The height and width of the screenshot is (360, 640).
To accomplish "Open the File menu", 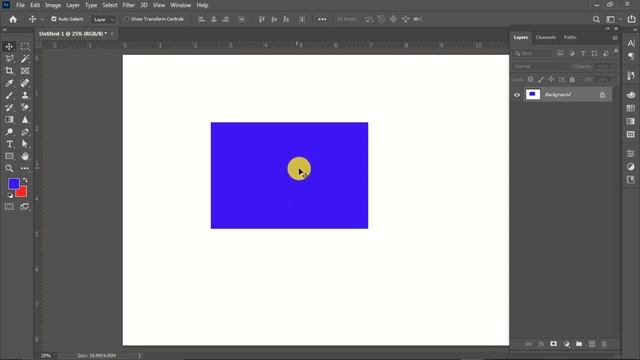I will coord(20,5).
